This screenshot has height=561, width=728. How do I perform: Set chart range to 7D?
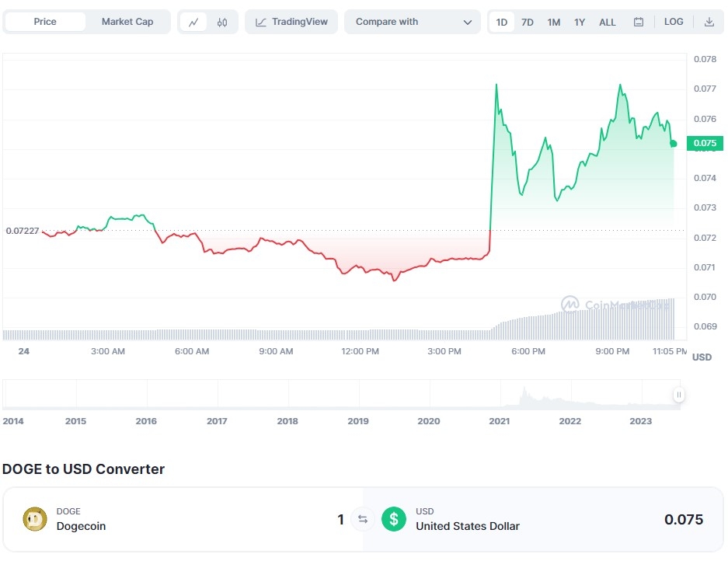click(527, 22)
